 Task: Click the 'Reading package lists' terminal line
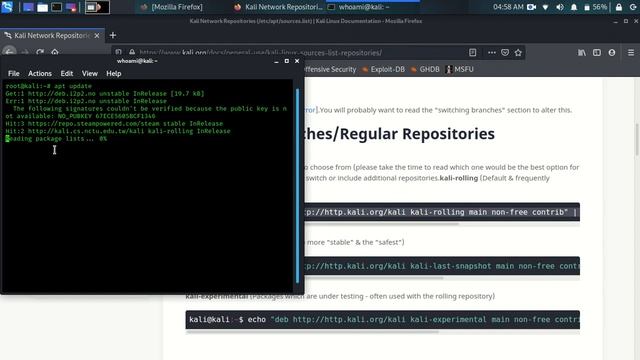coord(56,139)
